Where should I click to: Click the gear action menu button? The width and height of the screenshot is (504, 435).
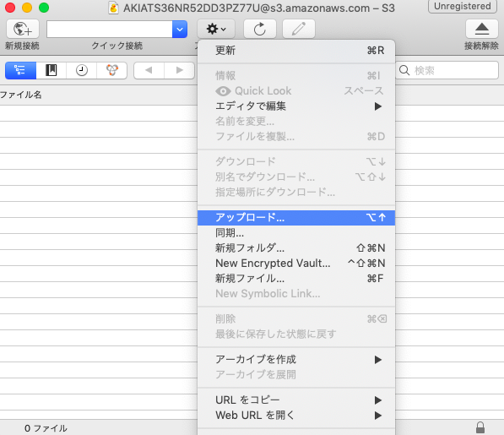point(216,29)
